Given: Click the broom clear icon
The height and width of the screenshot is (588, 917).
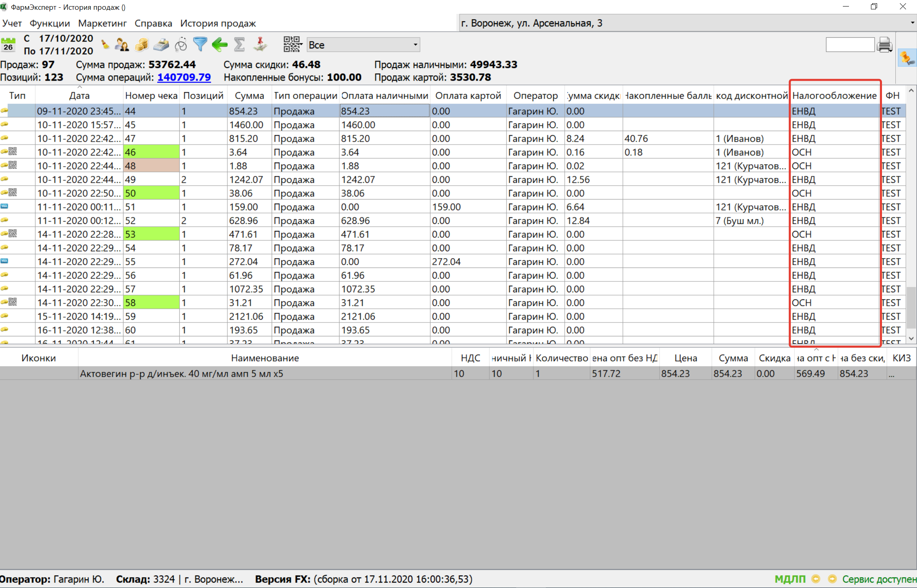Looking at the screenshot, I should click(x=106, y=44).
